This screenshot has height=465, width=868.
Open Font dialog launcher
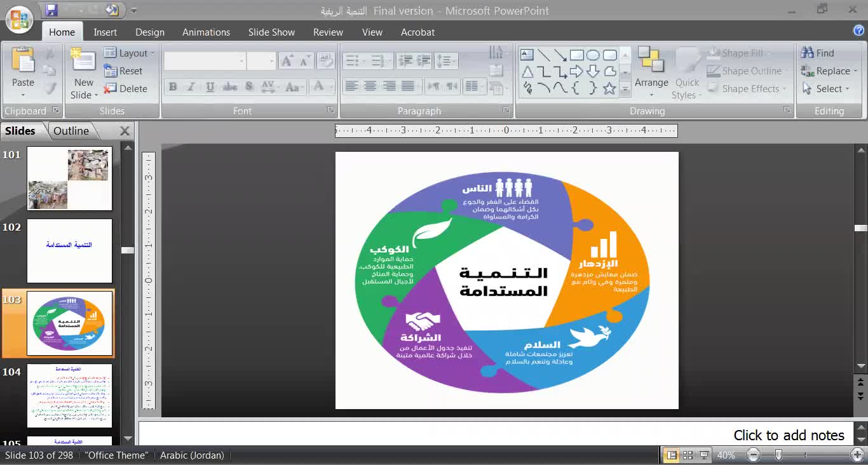(331, 111)
